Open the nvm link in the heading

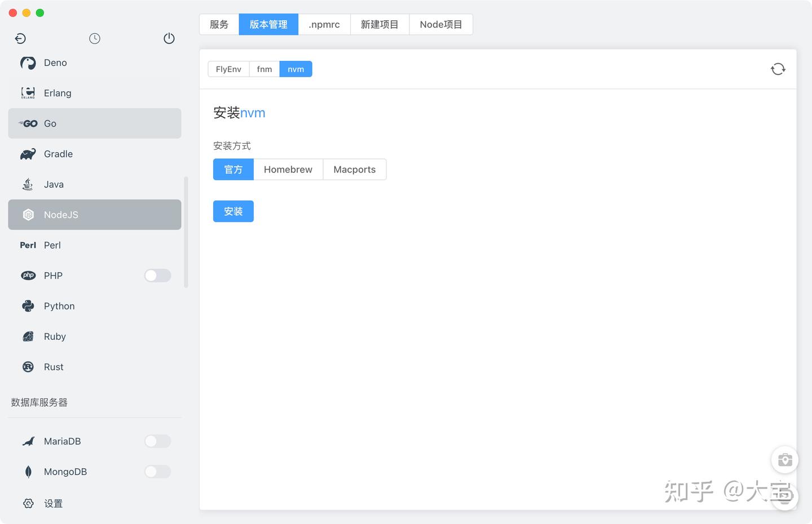[253, 113]
